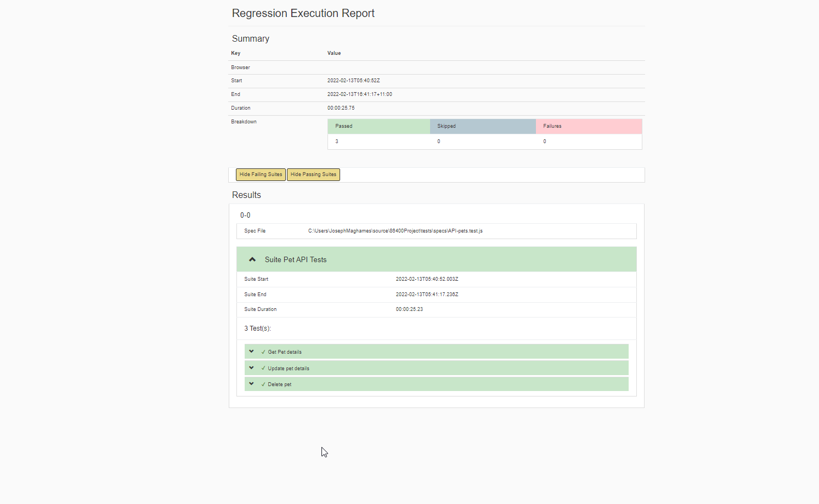The width and height of the screenshot is (819, 504).
Task: Click the passed count value 3
Action: tap(337, 141)
